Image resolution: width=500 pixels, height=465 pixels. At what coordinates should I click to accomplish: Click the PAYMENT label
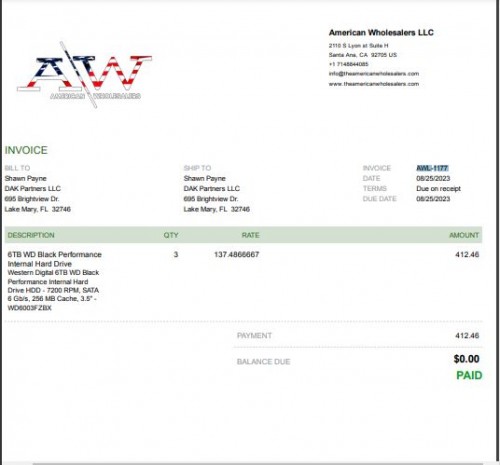point(254,336)
